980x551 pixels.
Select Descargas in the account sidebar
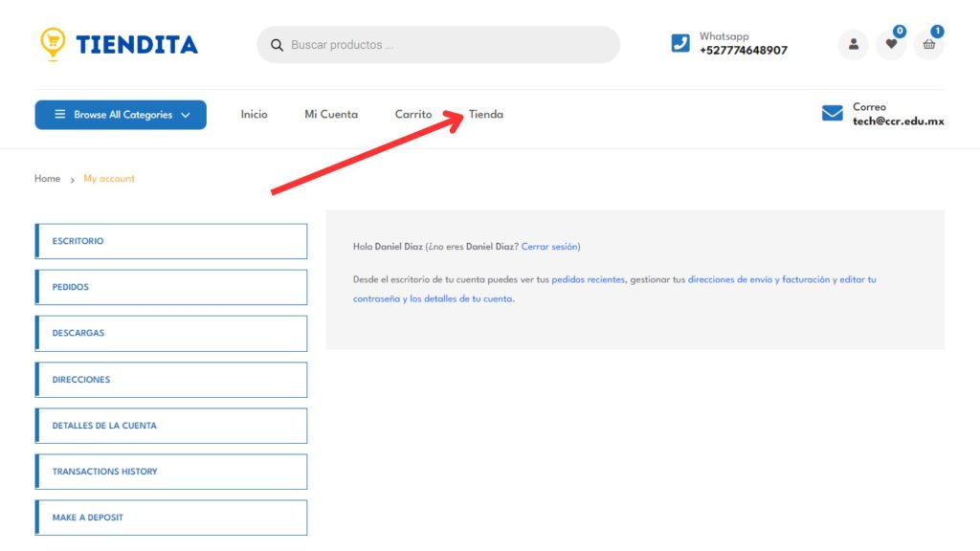pos(171,333)
